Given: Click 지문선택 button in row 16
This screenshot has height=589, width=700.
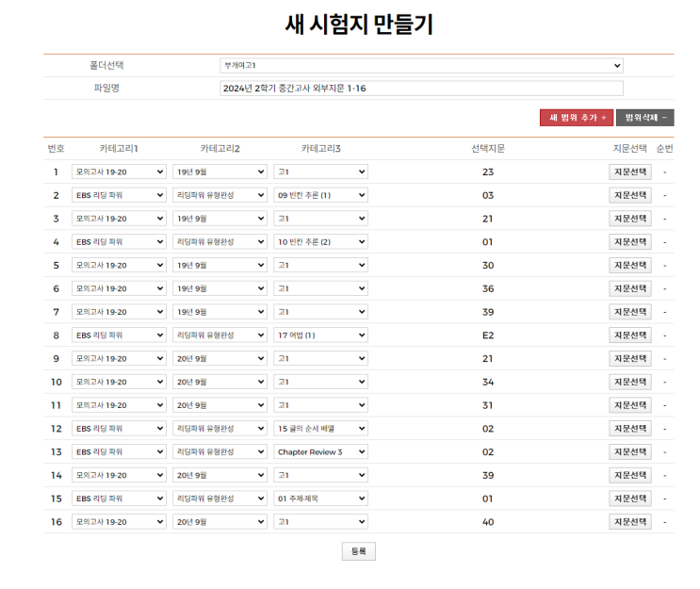Looking at the screenshot, I should 630,521.
